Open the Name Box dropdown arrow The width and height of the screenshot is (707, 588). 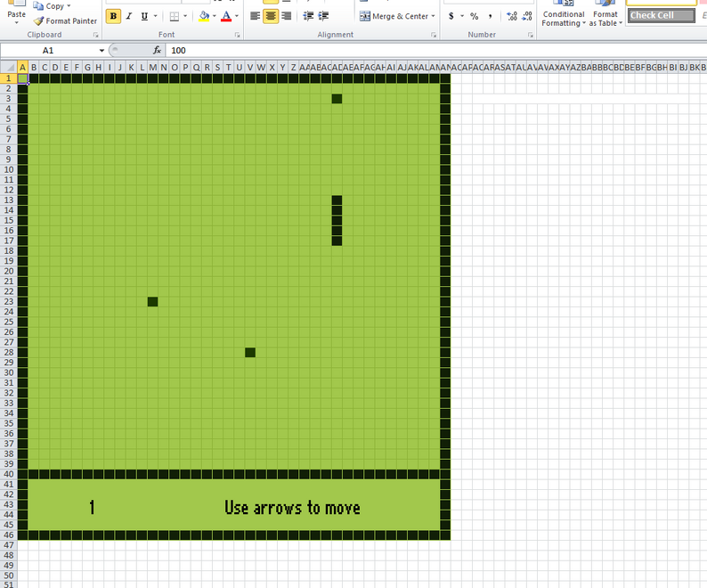pos(102,51)
